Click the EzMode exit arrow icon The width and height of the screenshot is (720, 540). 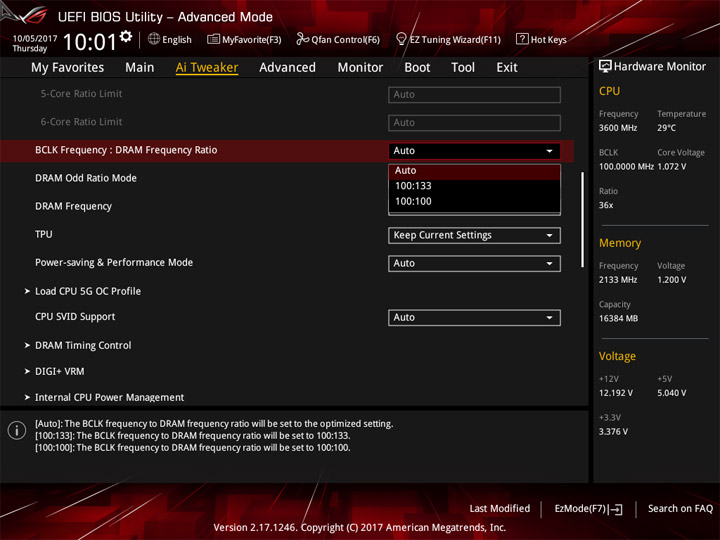click(617, 509)
